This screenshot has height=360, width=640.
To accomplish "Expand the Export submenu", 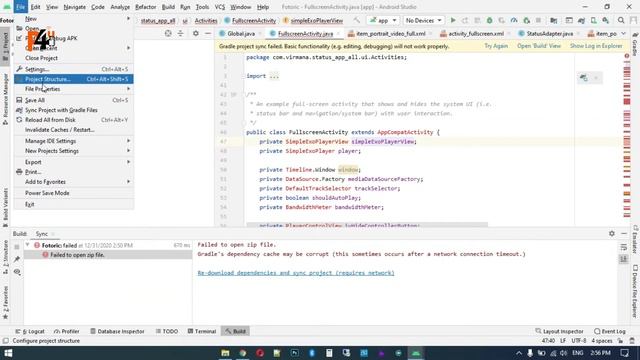I will point(74,162).
